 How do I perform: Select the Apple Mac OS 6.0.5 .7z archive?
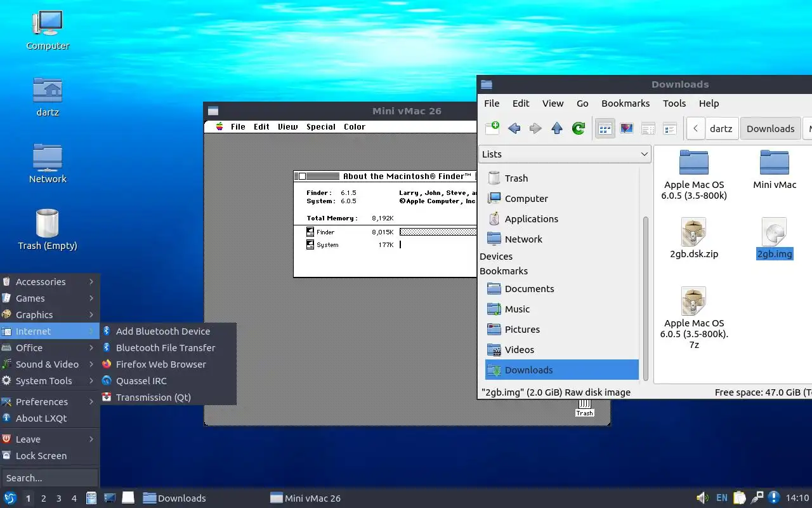pyautogui.click(x=694, y=318)
